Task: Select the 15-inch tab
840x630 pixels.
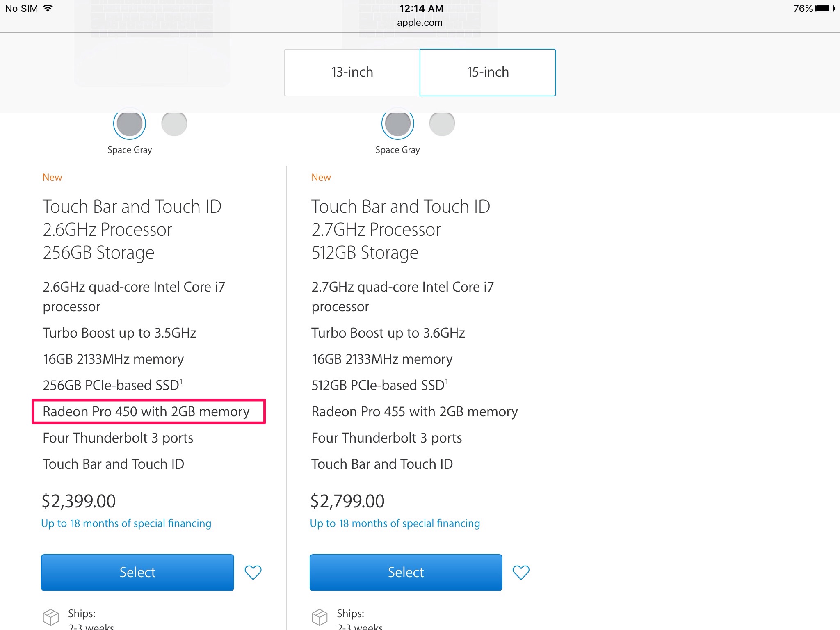Action: pyautogui.click(x=488, y=73)
